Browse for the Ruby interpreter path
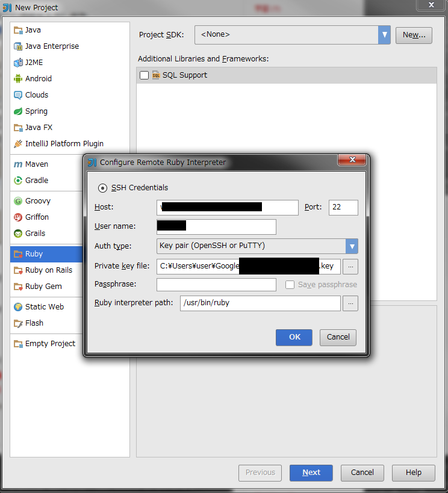The width and height of the screenshot is (448, 493). click(350, 303)
